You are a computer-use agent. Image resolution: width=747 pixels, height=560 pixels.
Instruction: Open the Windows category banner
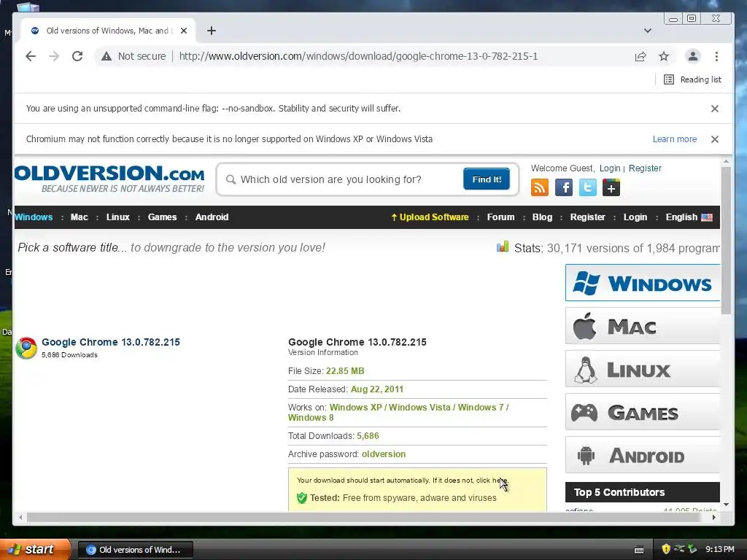point(642,283)
